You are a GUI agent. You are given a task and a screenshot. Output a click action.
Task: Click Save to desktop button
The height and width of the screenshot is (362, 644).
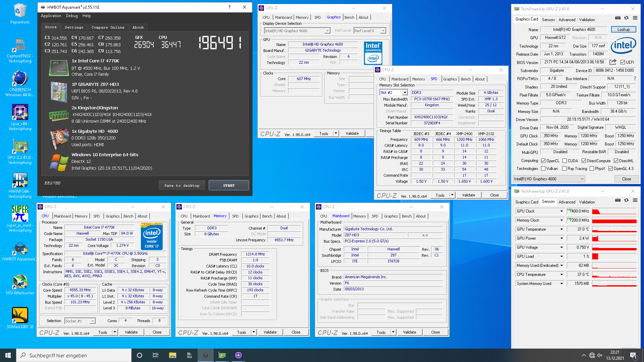click(182, 185)
